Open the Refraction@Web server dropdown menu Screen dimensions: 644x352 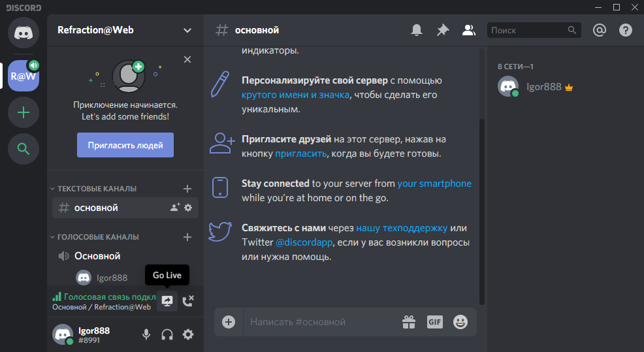[x=187, y=30]
